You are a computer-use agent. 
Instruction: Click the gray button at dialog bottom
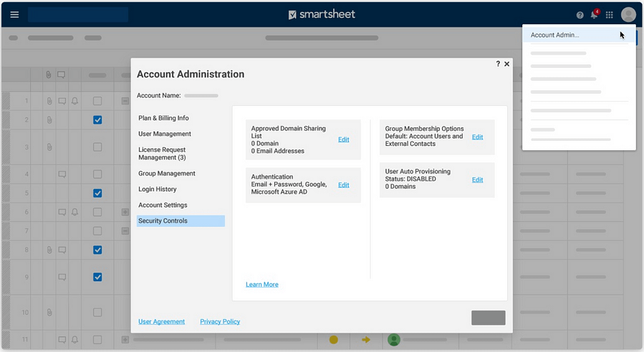coord(489,318)
